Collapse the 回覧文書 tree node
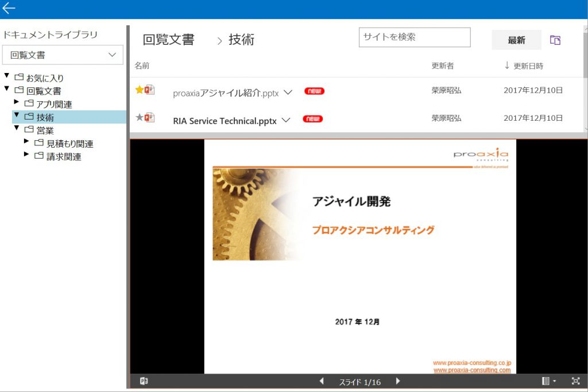The height and width of the screenshot is (392, 588). tap(7, 89)
